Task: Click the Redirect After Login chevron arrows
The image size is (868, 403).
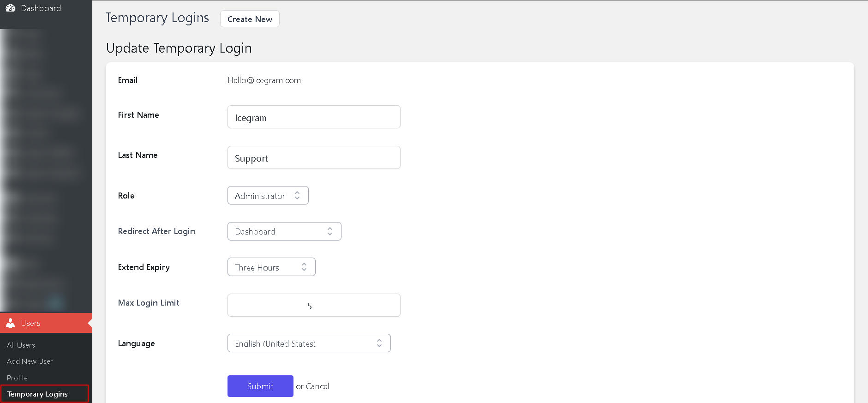Action: 330,232
